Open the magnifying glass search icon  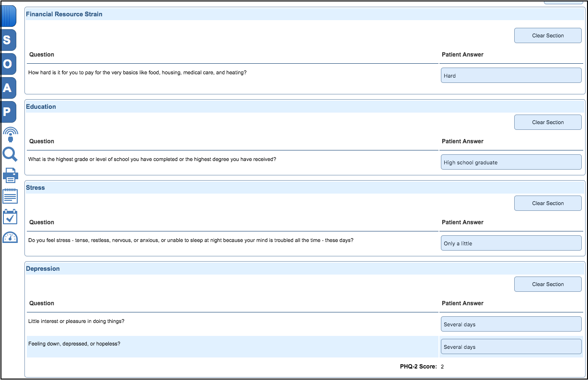(x=10, y=155)
